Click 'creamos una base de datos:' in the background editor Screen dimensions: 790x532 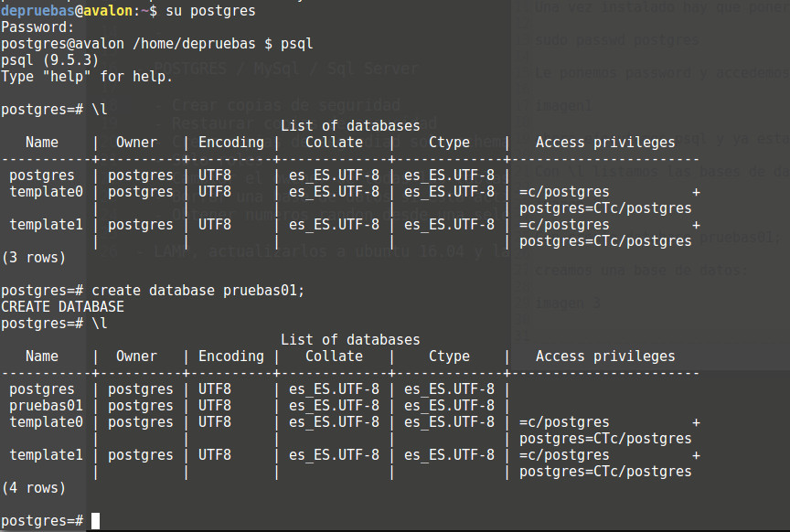642,271
